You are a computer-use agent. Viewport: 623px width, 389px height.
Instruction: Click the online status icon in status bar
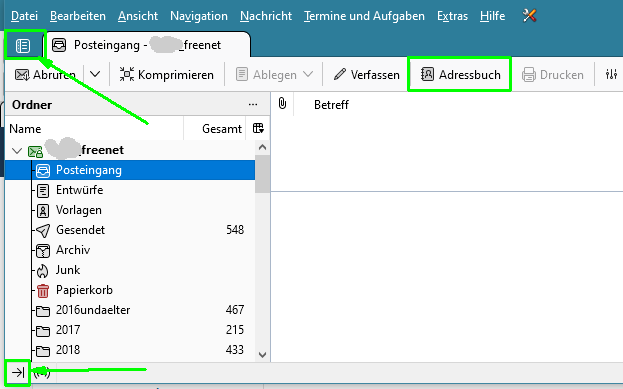[42, 372]
